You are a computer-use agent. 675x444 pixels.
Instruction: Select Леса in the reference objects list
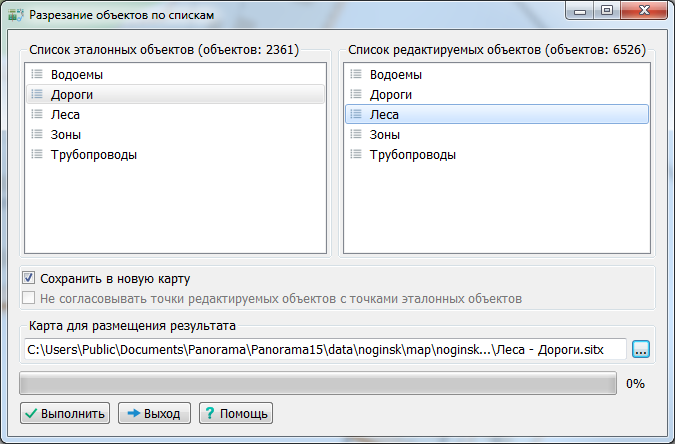(x=65, y=114)
